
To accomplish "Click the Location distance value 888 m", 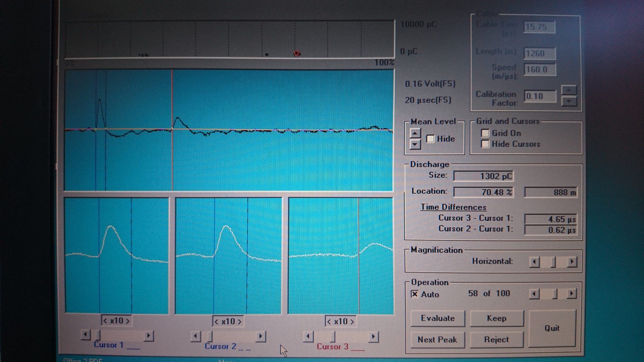I will click(551, 192).
